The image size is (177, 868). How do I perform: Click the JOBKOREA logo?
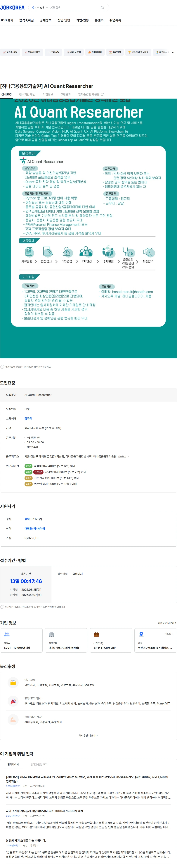[x=13, y=7]
